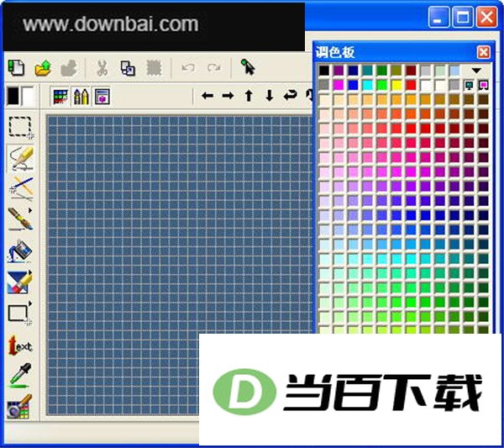Click the greyed-out Save icon
This screenshot has width=504, height=448.
[69, 68]
